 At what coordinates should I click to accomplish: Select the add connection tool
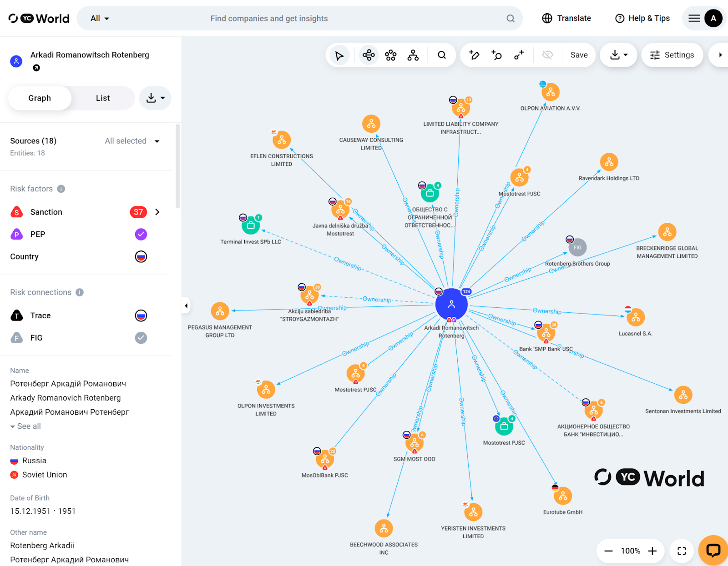coord(519,55)
